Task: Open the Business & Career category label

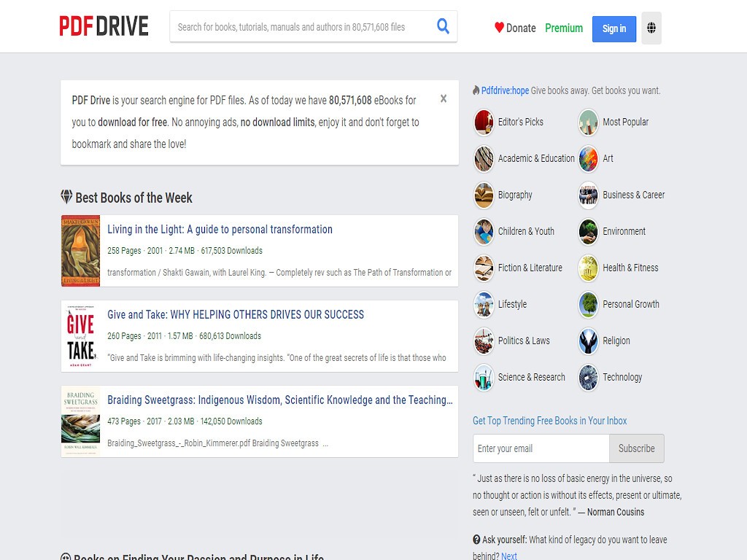Action: pos(634,195)
